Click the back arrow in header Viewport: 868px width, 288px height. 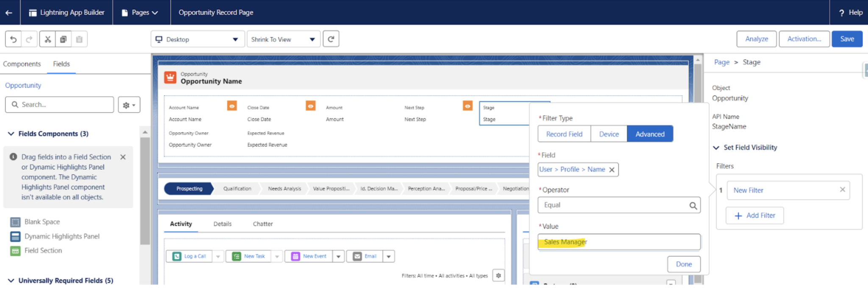(9, 13)
